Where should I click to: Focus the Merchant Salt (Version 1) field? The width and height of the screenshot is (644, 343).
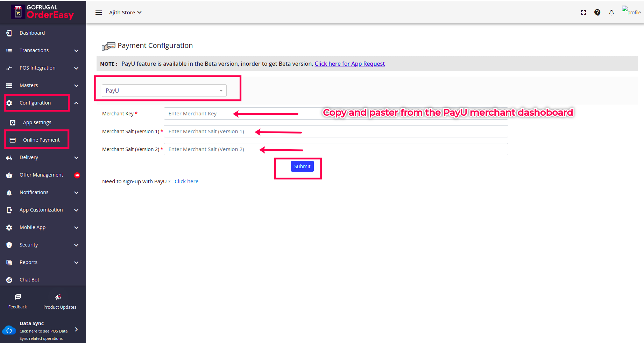336,131
